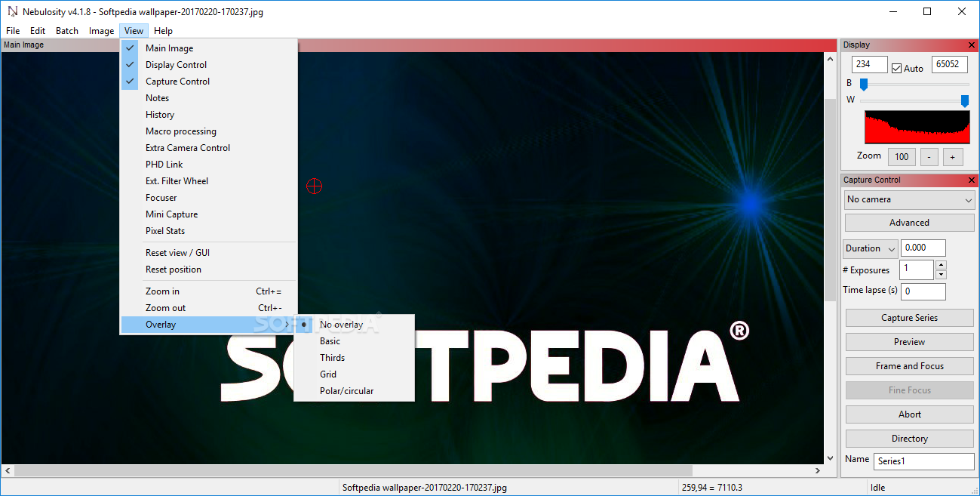Click Capture Series button
980x496 pixels.
click(909, 318)
